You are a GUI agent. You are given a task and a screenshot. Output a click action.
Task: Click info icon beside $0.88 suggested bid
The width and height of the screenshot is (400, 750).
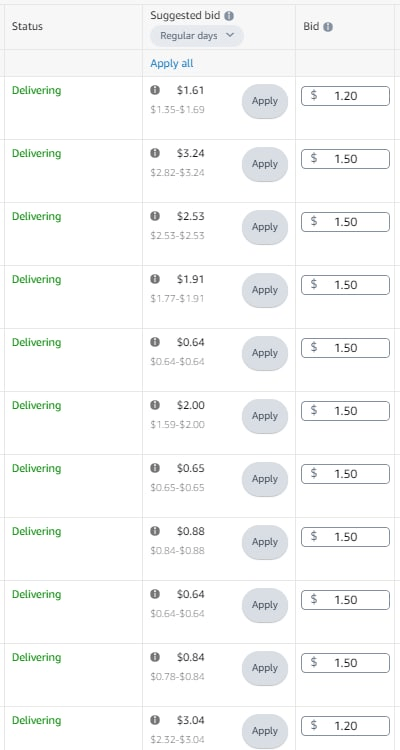(x=155, y=531)
